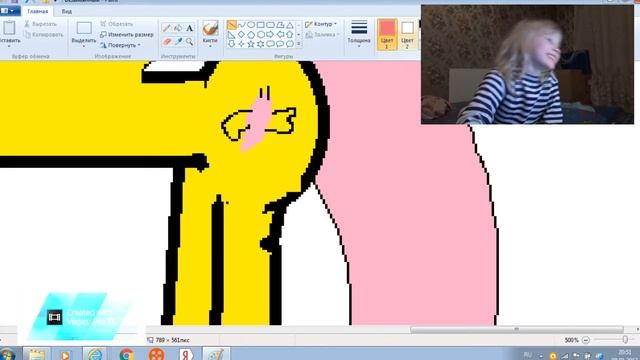Screen dimensions: 640x360
Task: Move shapes gallery down one row
Action: pyautogui.click(x=299, y=35)
